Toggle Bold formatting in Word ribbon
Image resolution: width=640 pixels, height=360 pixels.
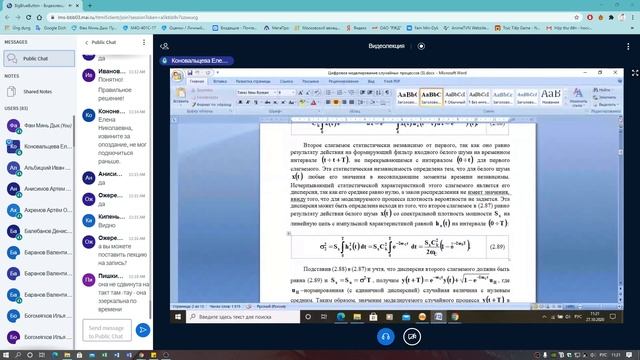click(240, 102)
